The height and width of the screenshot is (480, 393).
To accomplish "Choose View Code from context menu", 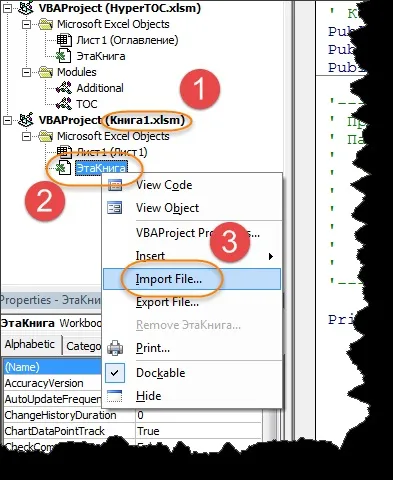I will tap(192, 185).
